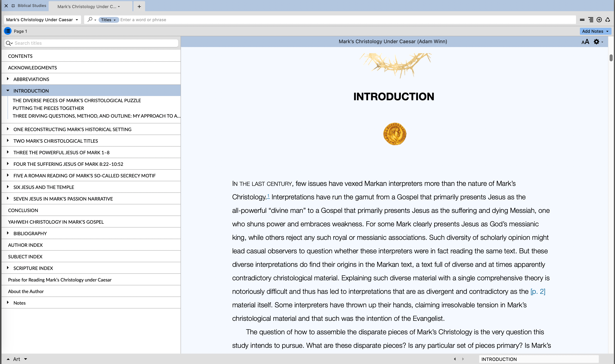Open a new tab with the plus button
This screenshot has height=364, width=615.
pyautogui.click(x=139, y=6)
